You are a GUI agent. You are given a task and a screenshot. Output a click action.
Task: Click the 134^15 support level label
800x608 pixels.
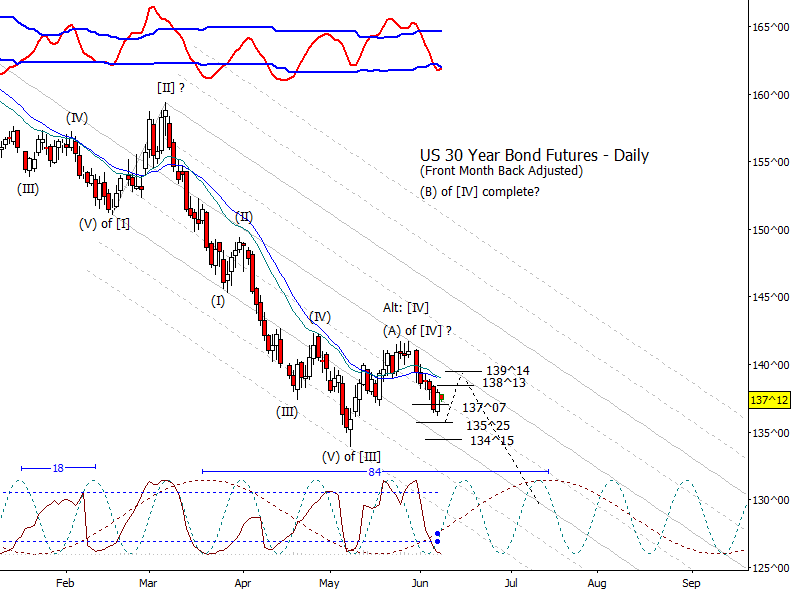492,441
